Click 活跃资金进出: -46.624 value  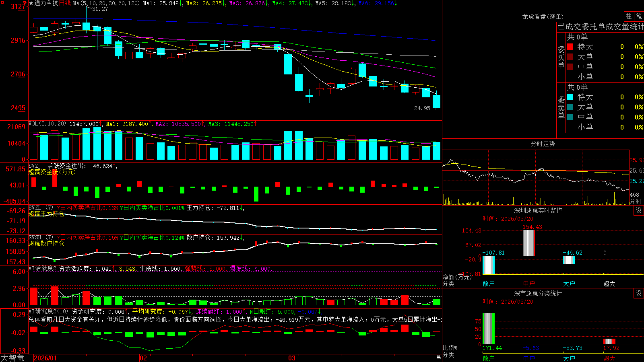(x=82, y=166)
